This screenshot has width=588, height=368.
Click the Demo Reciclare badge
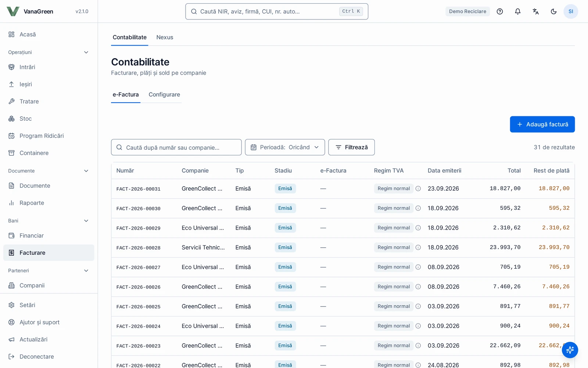pyautogui.click(x=467, y=11)
